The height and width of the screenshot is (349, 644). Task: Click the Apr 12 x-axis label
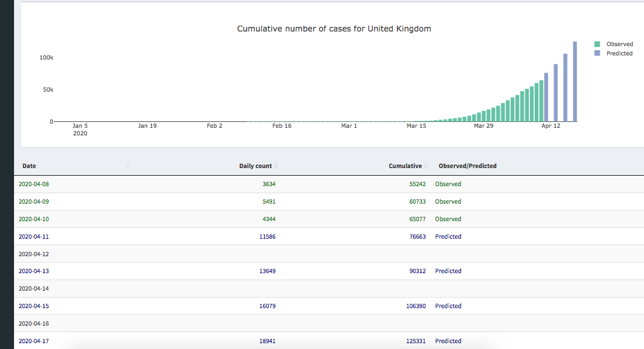(550, 125)
